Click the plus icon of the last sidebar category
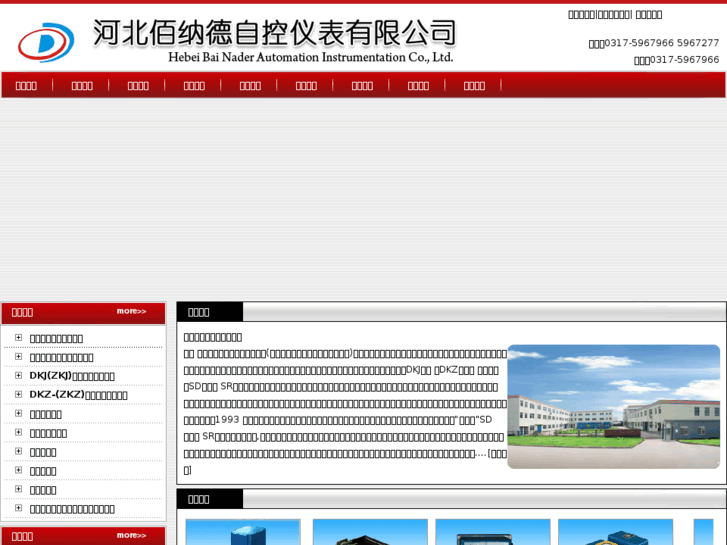 tap(18, 508)
